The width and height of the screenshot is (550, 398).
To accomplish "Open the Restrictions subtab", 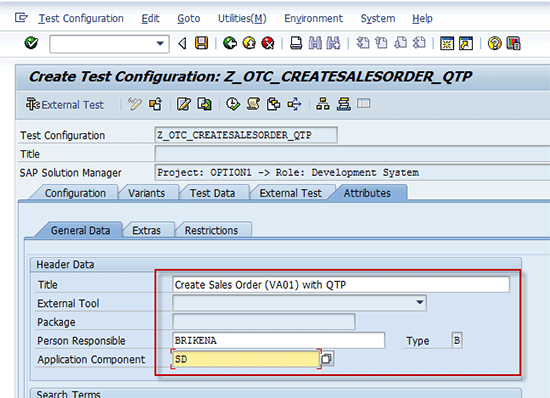I will tap(212, 230).
